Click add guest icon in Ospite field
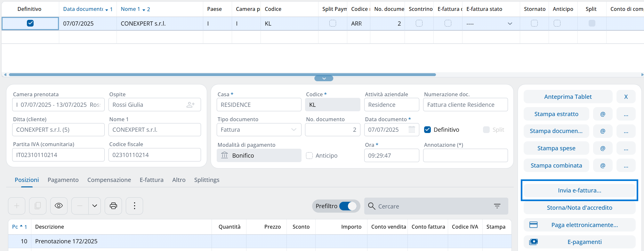 pos(191,105)
